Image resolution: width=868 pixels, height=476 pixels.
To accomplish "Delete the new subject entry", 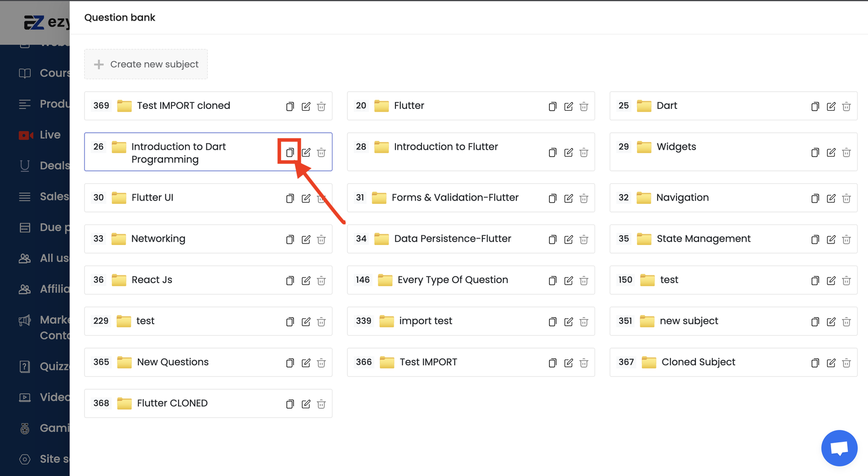I will coord(846,321).
